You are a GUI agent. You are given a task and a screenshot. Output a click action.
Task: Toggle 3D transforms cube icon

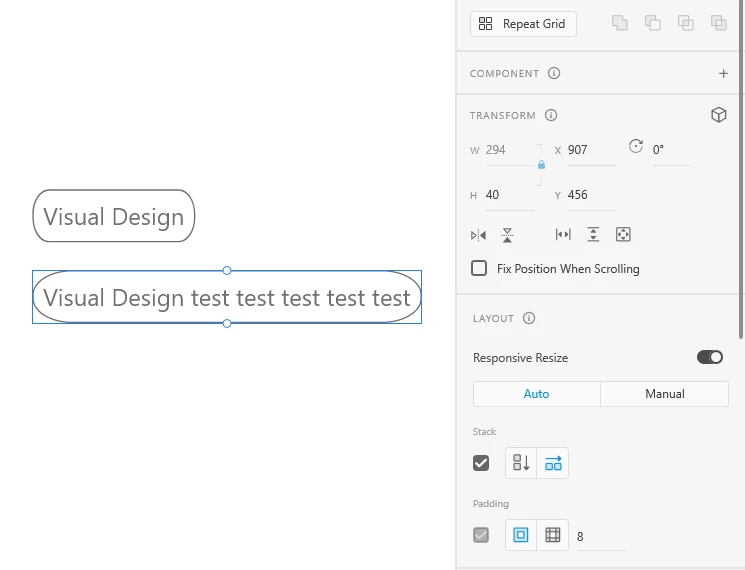click(x=718, y=115)
